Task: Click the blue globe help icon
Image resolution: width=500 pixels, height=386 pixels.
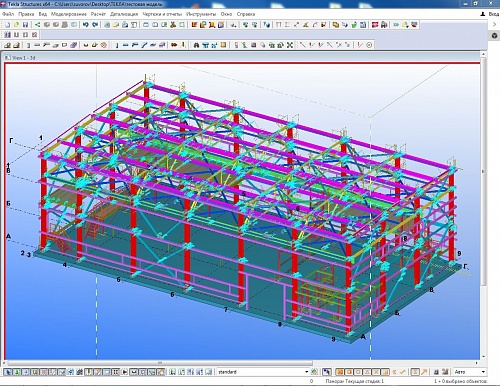Action: click(x=267, y=25)
